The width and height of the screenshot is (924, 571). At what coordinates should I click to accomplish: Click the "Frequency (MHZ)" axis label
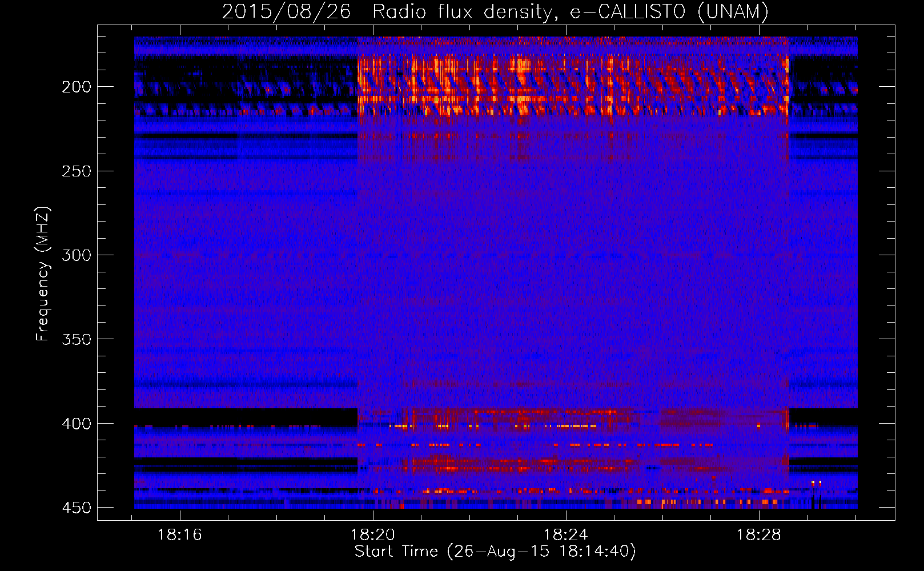43,274
